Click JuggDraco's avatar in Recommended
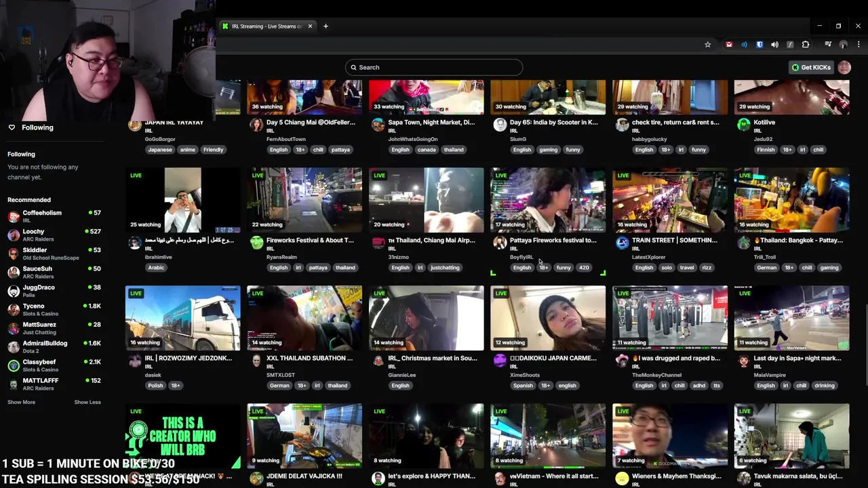This screenshot has height=488, width=868. 14,291
